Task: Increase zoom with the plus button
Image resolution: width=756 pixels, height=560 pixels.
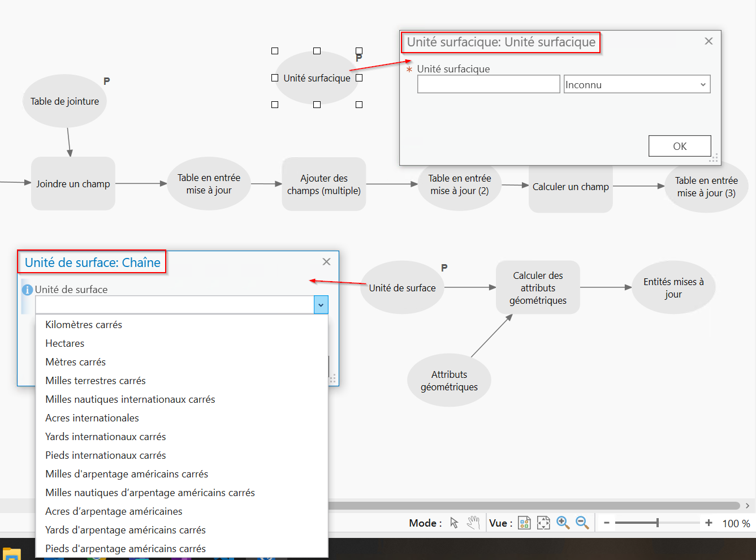Action: tap(709, 523)
